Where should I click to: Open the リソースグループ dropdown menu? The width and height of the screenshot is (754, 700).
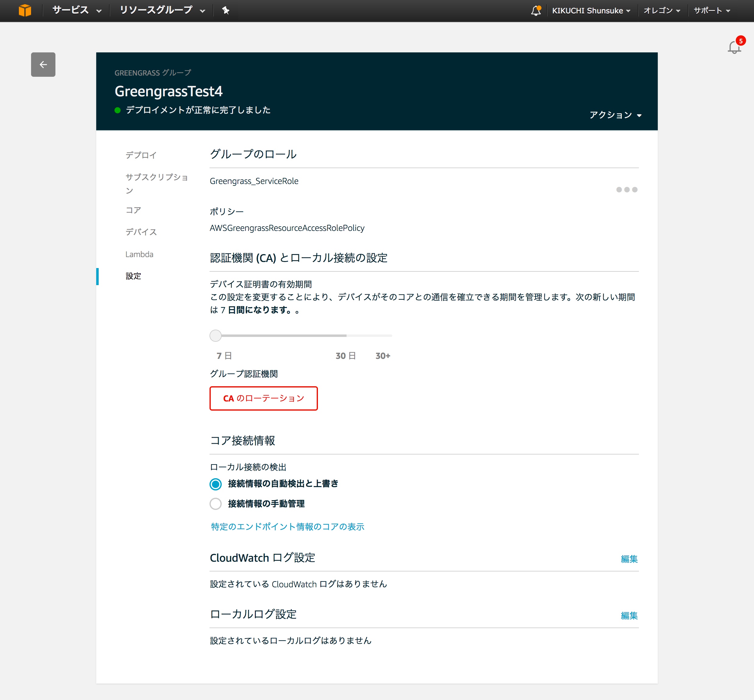click(163, 10)
